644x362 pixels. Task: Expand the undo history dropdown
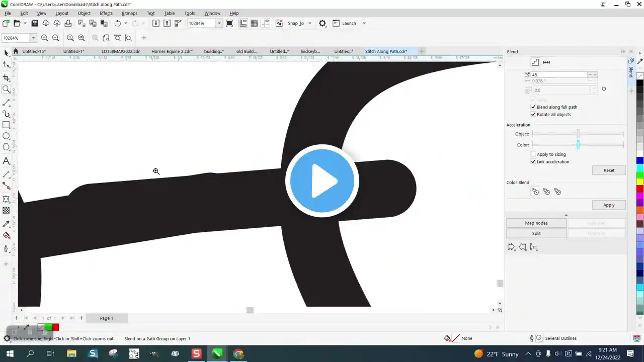tap(126, 23)
